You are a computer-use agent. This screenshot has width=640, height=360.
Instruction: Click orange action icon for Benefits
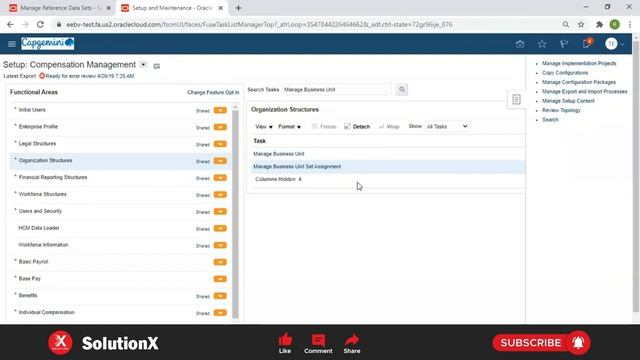click(x=220, y=296)
